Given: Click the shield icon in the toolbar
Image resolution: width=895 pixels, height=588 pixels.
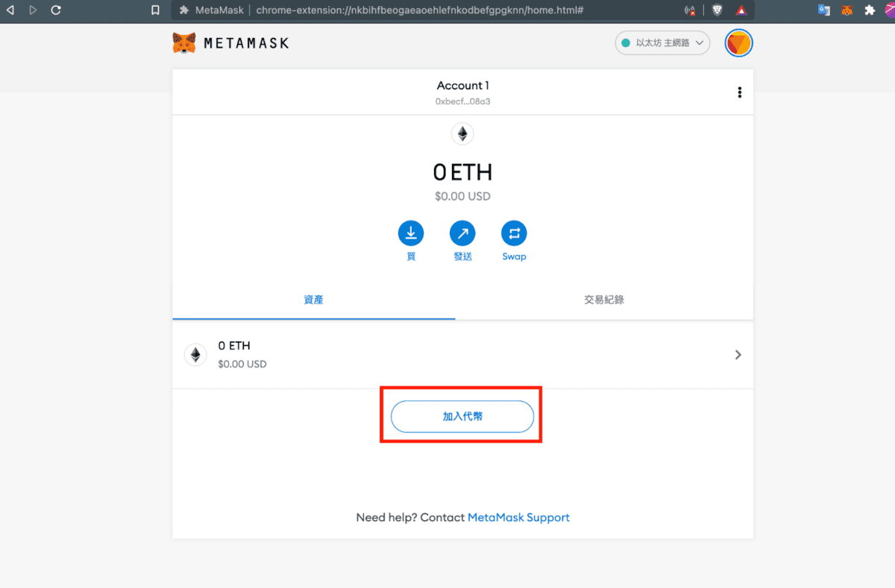Looking at the screenshot, I should (716, 10).
